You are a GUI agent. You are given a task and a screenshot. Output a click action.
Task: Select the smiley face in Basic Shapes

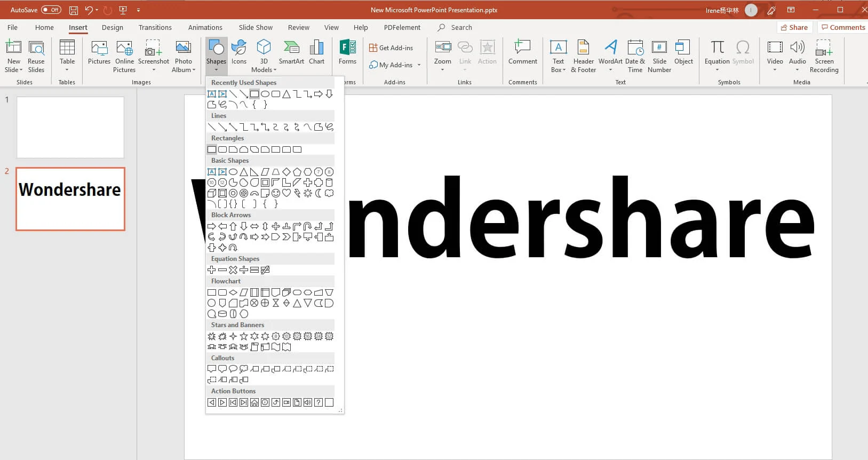point(276,193)
